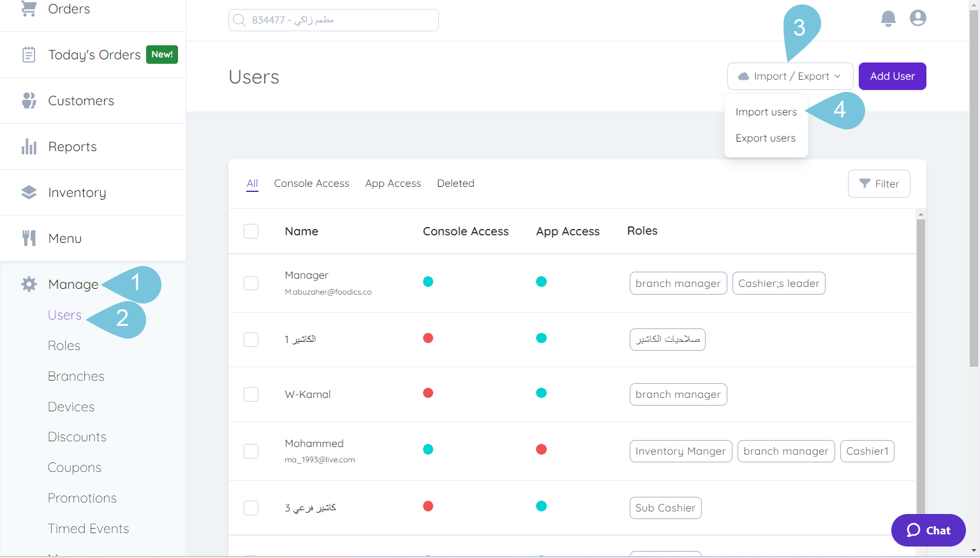The height and width of the screenshot is (558, 980).
Task: Click the search magnifying glass icon
Action: pyautogui.click(x=239, y=20)
